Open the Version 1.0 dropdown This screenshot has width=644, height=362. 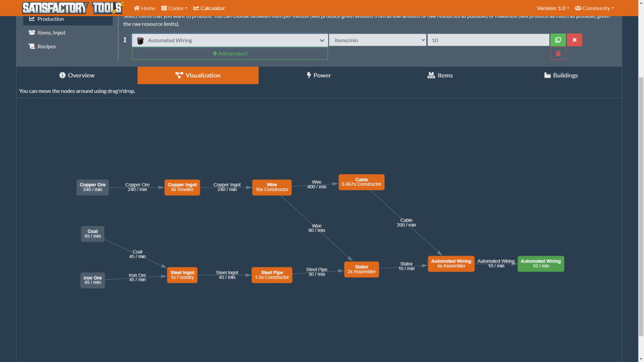553,8
